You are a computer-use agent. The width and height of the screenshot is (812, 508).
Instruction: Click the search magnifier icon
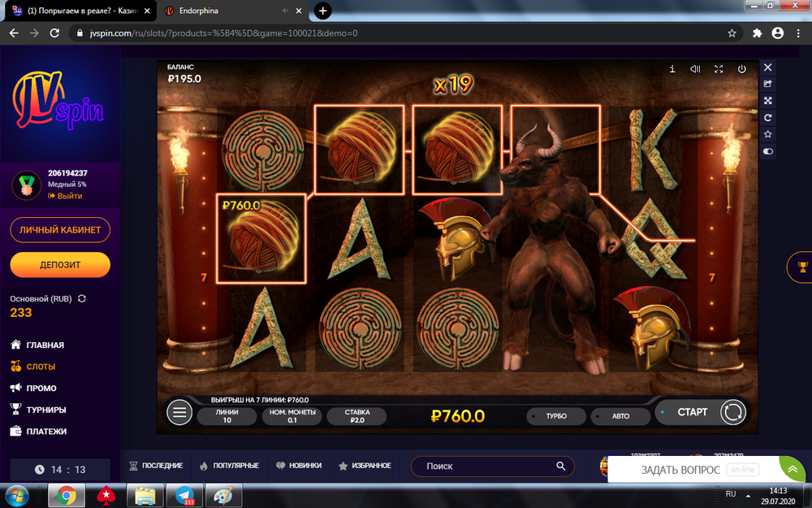(561, 466)
